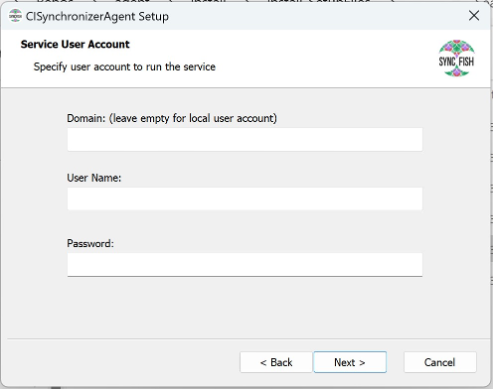This screenshot has height=390, width=494.
Task: Click 'Specify user account to run the service'
Action: pos(124,67)
